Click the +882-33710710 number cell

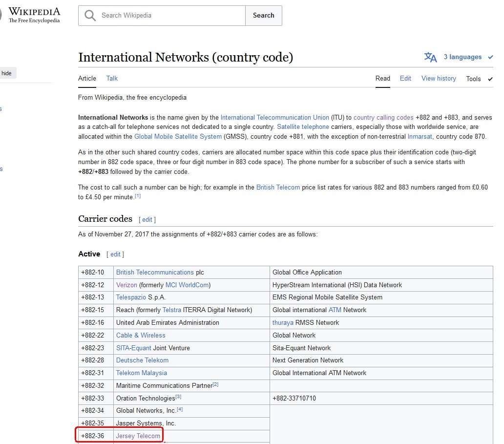(x=381, y=399)
